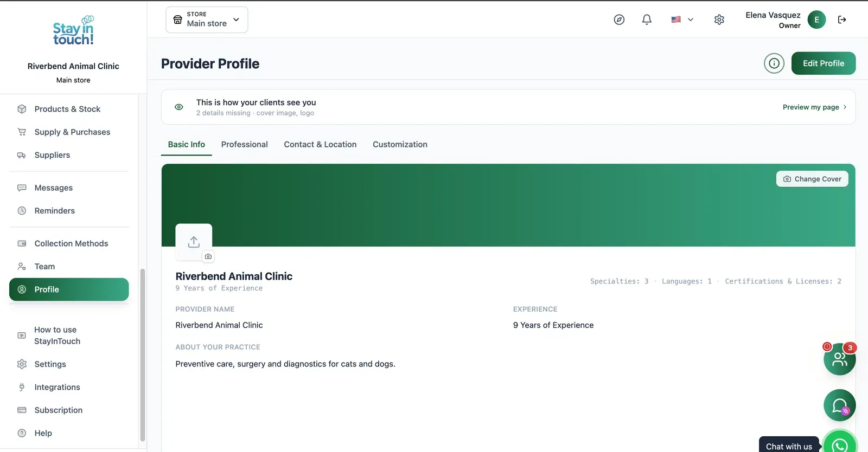This screenshot has width=868, height=452.
Task: Follow the Preview my page link
Action: pos(814,107)
